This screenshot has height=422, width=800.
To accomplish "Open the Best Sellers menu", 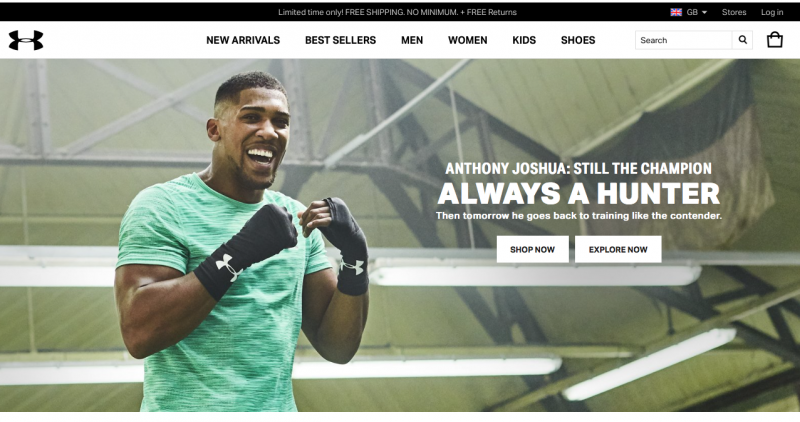I will coord(340,40).
